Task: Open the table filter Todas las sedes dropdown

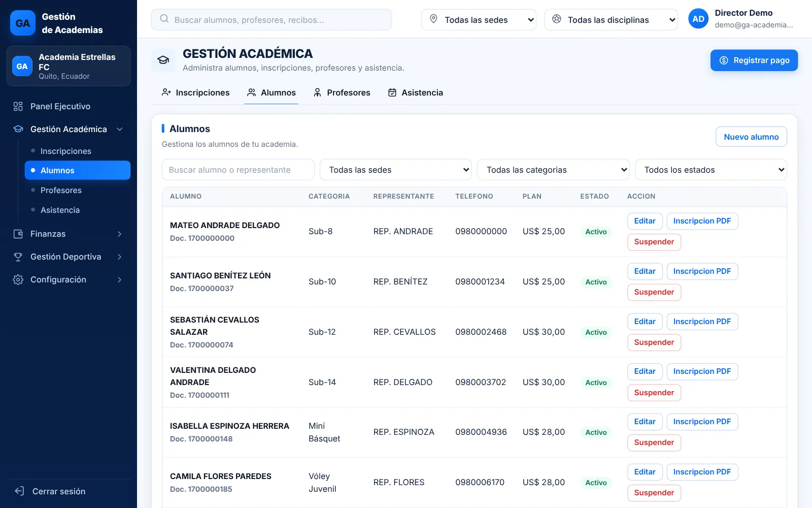Action: pyautogui.click(x=396, y=170)
